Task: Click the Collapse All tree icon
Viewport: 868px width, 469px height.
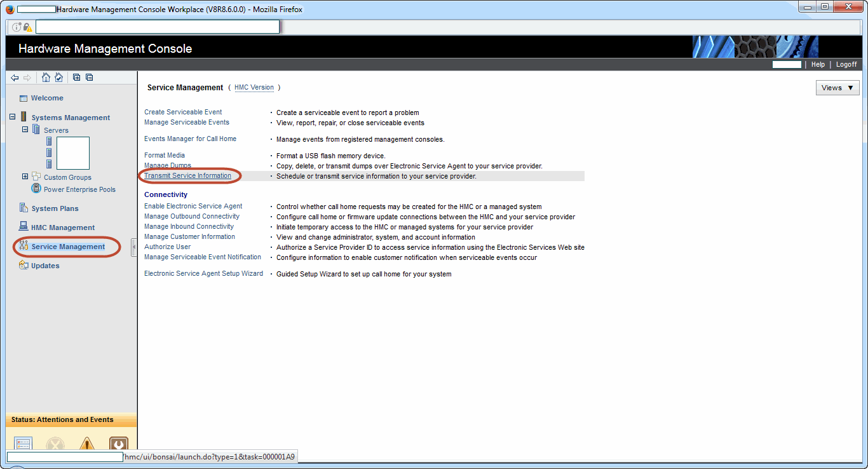Action: [x=89, y=78]
